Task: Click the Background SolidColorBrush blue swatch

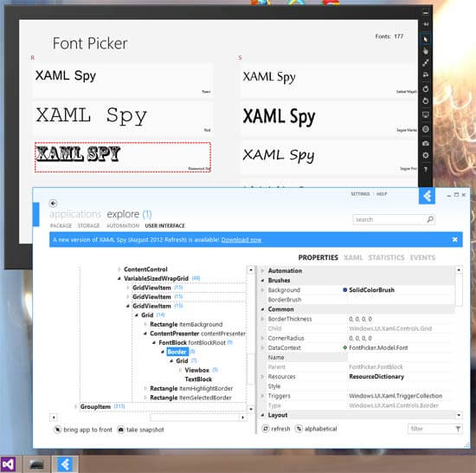Action: [344, 290]
